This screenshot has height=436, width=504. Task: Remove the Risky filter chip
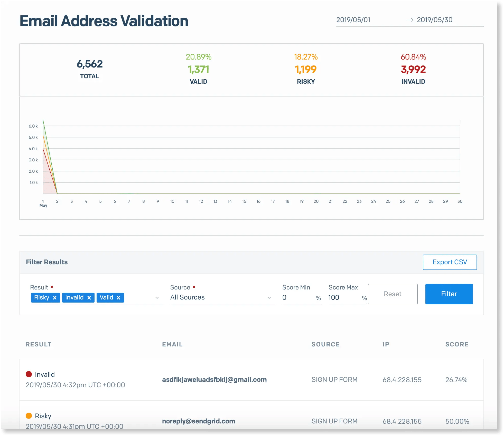(55, 297)
